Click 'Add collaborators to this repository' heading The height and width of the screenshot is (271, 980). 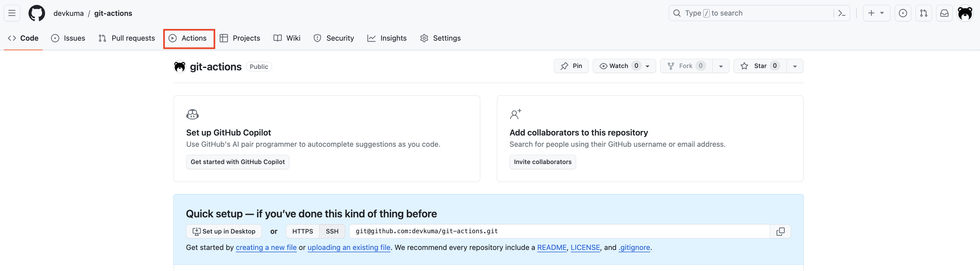(x=579, y=133)
